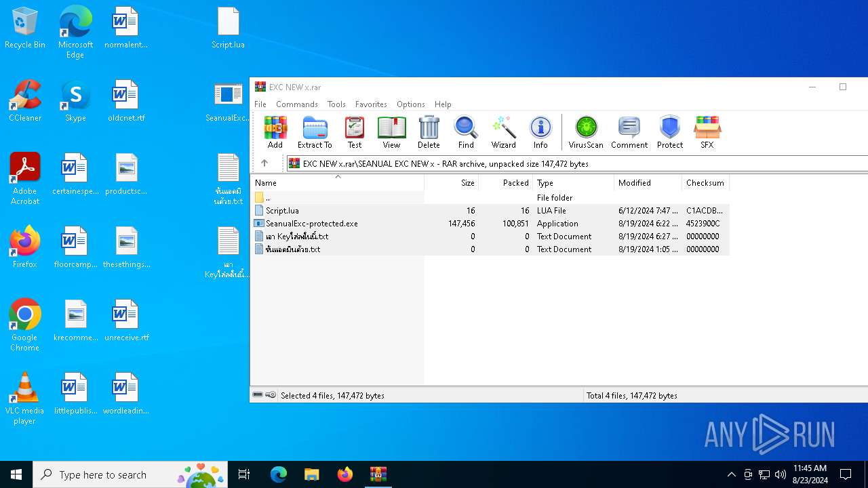Open the Comment toolbar icon
The image size is (868, 488).
point(629,132)
